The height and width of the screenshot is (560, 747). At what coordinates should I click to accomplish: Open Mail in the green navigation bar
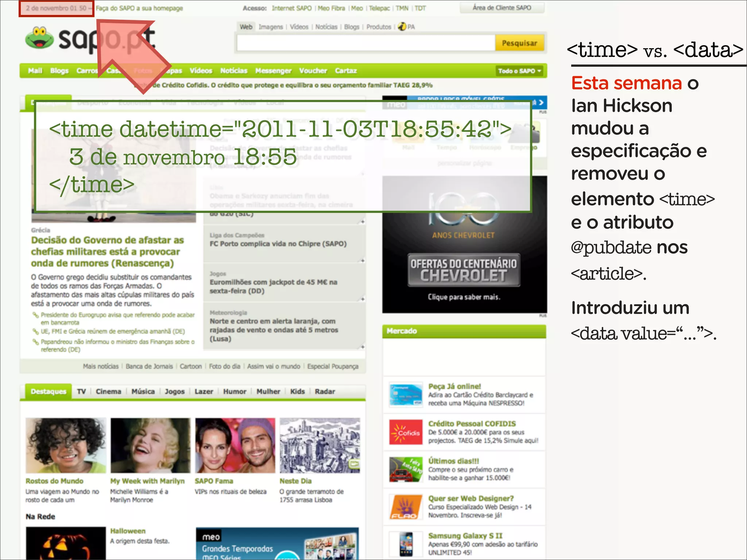(x=35, y=71)
